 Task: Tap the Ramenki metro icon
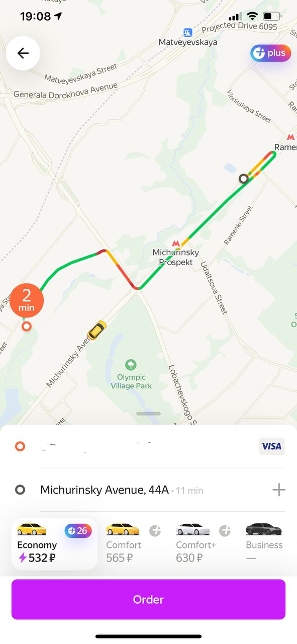(290, 137)
